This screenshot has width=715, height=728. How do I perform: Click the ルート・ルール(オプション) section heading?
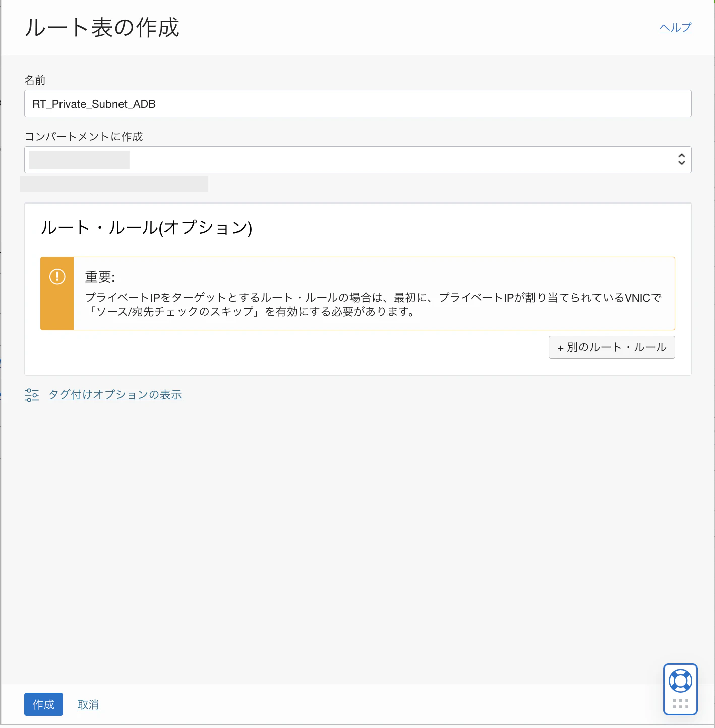click(146, 228)
